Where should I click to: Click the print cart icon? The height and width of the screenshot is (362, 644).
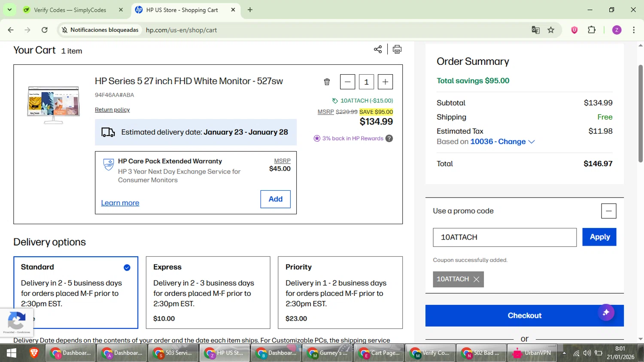(x=397, y=49)
